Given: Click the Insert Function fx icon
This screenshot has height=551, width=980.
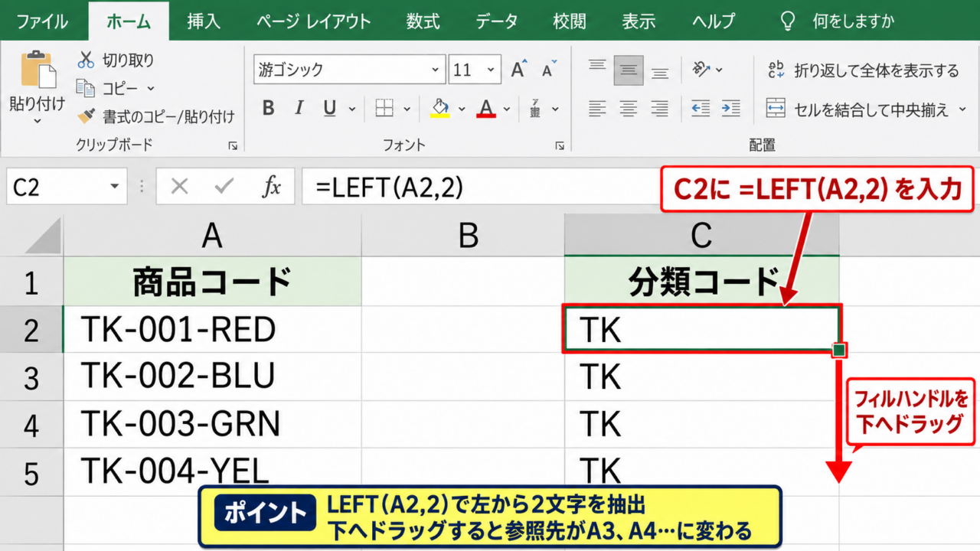Looking at the screenshot, I should coord(271,187).
